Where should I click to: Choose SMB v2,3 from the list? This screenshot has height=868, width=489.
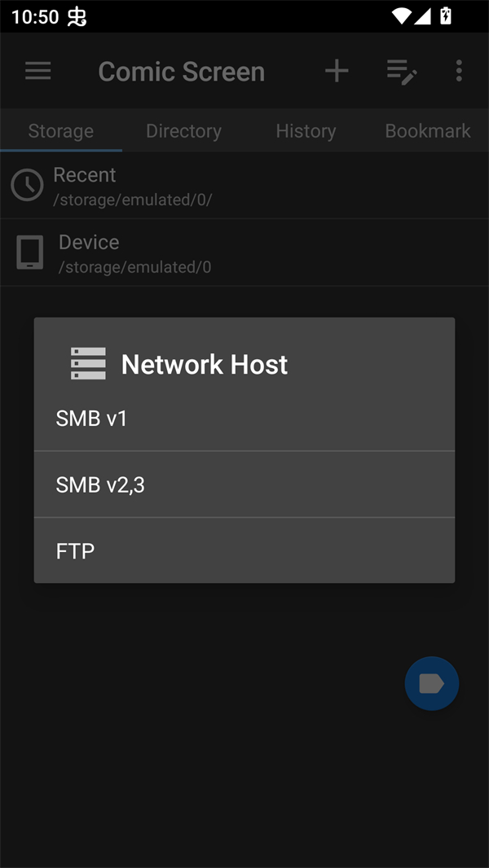pos(244,485)
